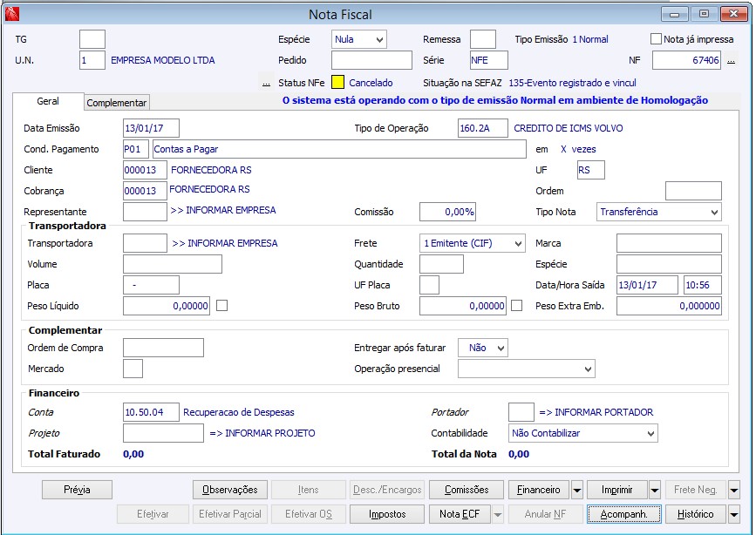Image resolution: width=756 pixels, height=535 pixels.
Task: Switch to the Complementar tab
Action: (x=117, y=103)
